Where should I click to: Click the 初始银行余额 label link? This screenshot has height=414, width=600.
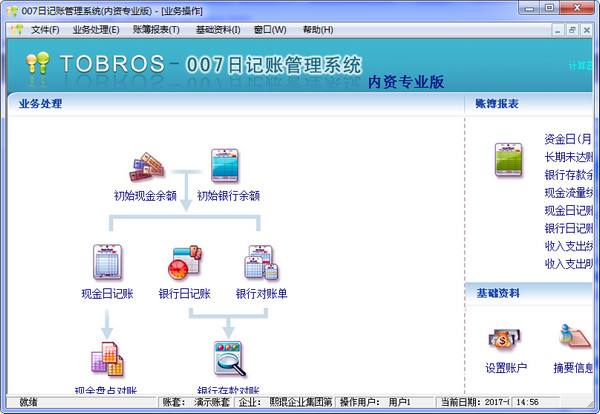228,196
